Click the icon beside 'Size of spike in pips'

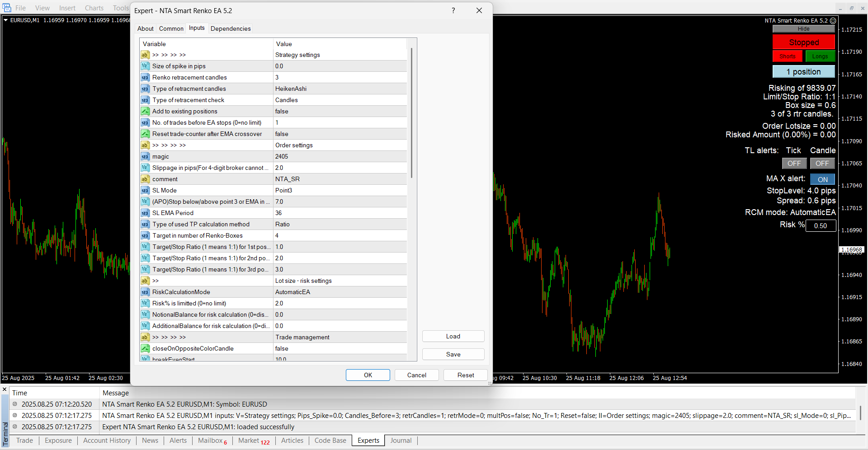pos(145,66)
